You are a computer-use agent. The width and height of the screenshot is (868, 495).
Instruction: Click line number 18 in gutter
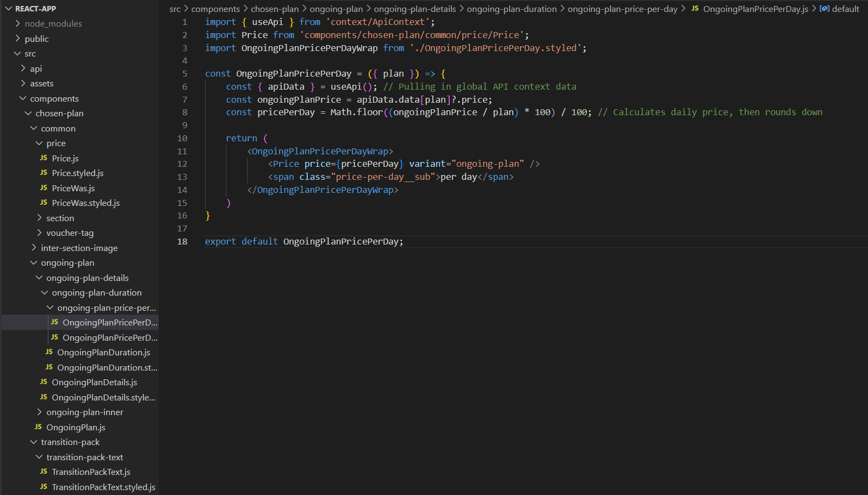[x=182, y=241]
